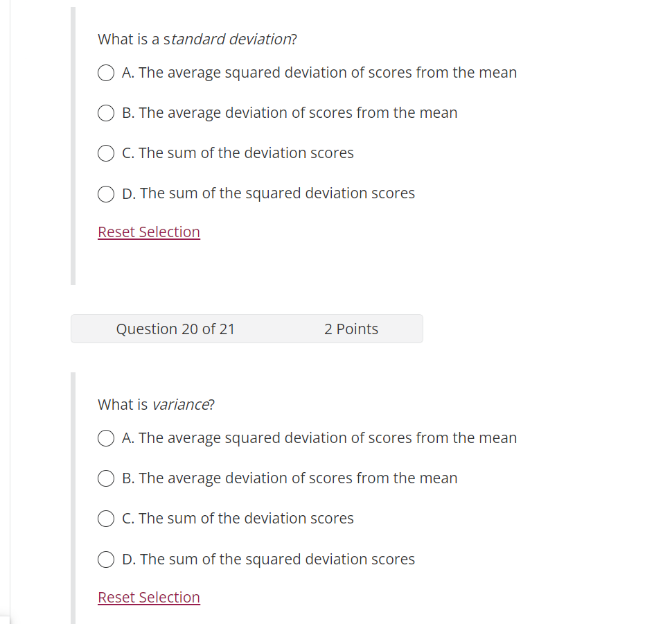Select answer D for the variance question
Screen dimensions: 672x624
coord(105,559)
